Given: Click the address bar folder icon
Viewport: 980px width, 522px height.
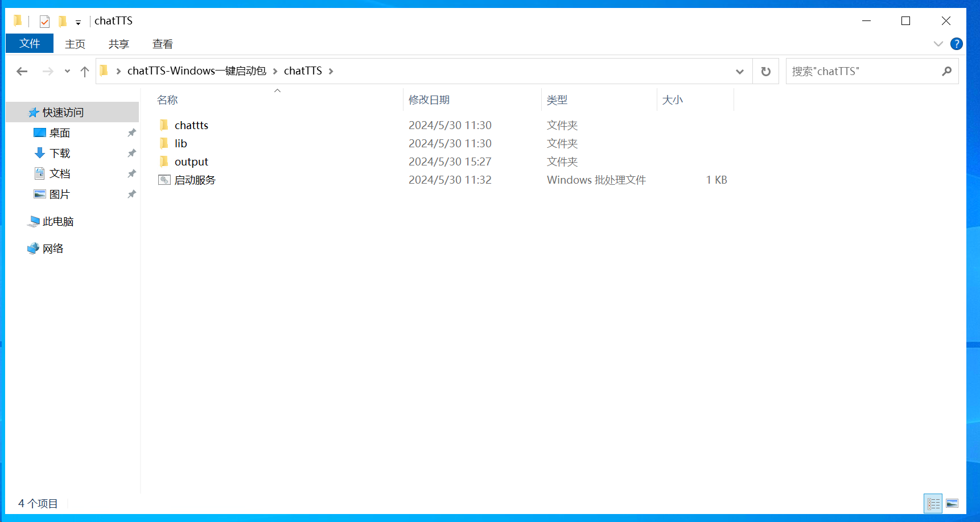Looking at the screenshot, I should click(x=104, y=71).
